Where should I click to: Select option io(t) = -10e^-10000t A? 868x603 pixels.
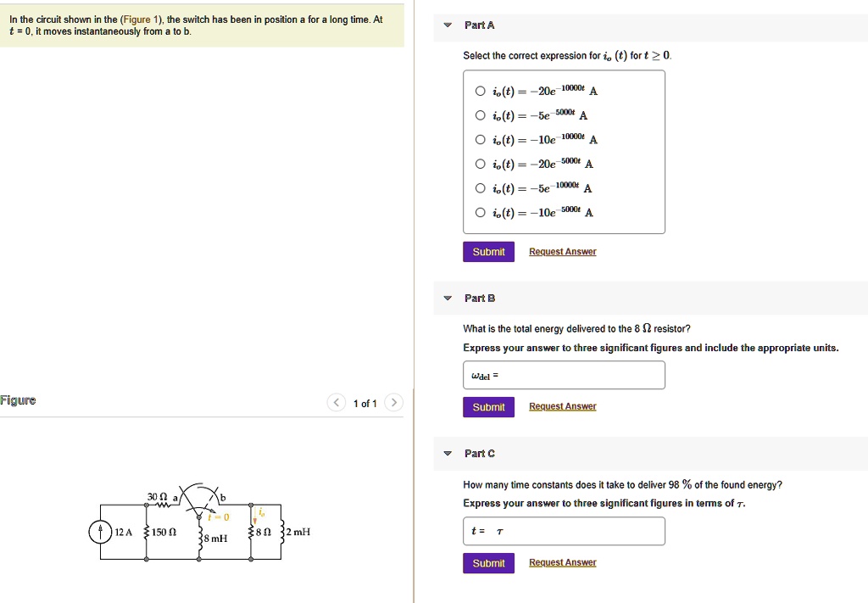point(481,139)
